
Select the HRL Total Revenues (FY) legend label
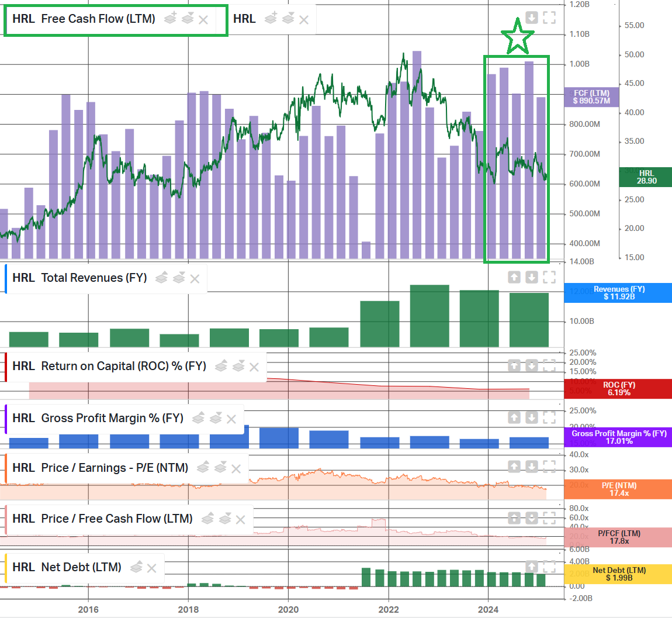click(x=79, y=278)
